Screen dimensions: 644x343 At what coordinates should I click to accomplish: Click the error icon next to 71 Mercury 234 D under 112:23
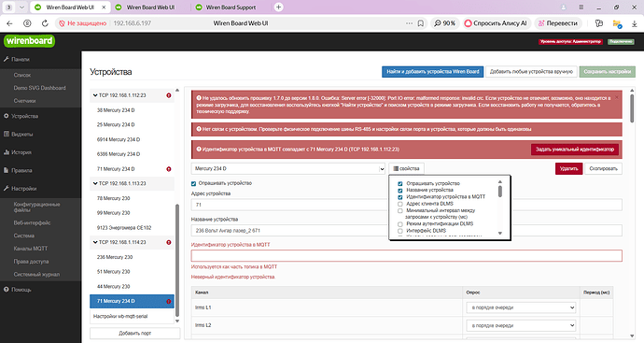168,169
